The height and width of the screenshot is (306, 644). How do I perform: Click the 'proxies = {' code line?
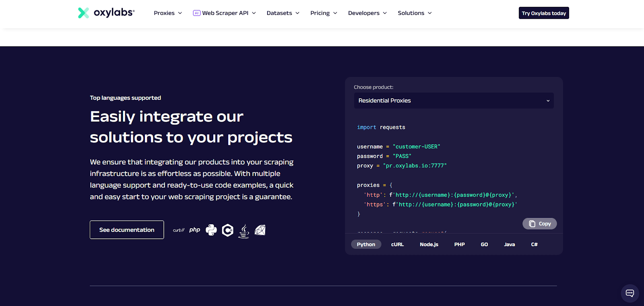point(374,185)
